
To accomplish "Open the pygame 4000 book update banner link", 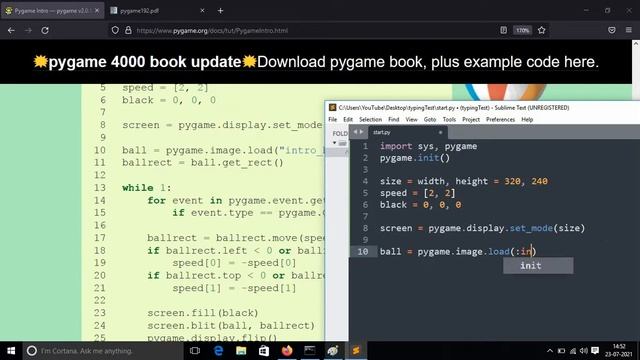I will (316, 62).
